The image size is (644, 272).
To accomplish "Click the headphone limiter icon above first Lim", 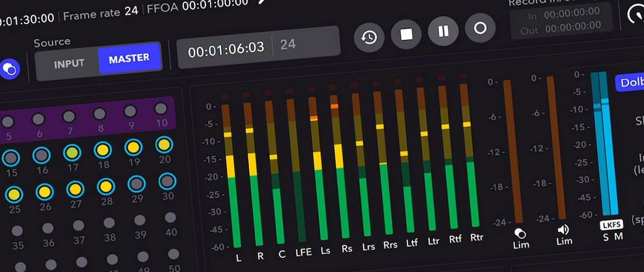I will pyautogui.click(x=520, y=234).
